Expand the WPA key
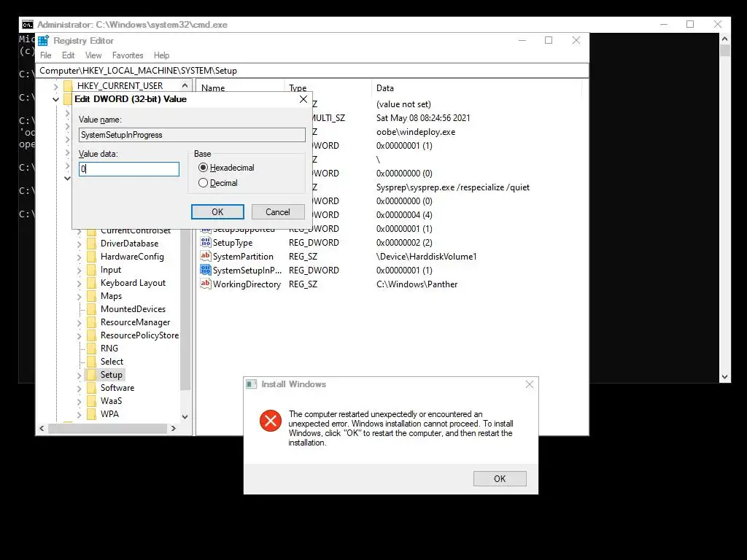This screenshot has height=560, width=747. pyautogui.click(x=79, y=415)
